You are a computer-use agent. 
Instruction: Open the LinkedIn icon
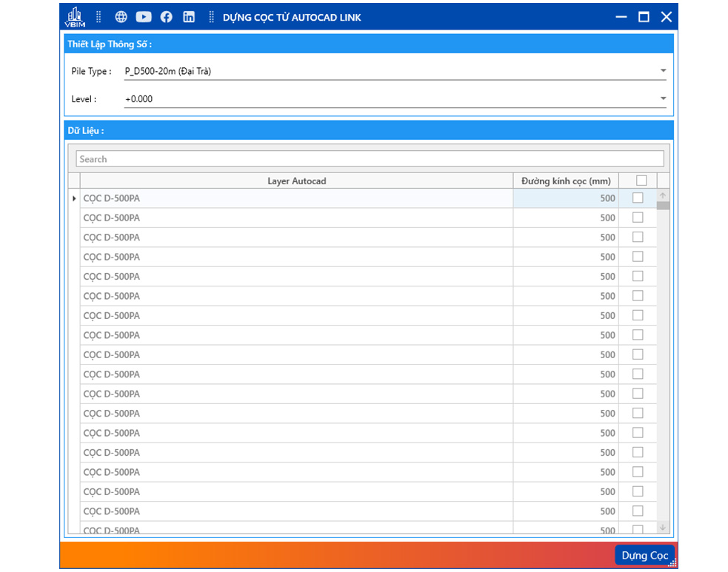[189, 17]
